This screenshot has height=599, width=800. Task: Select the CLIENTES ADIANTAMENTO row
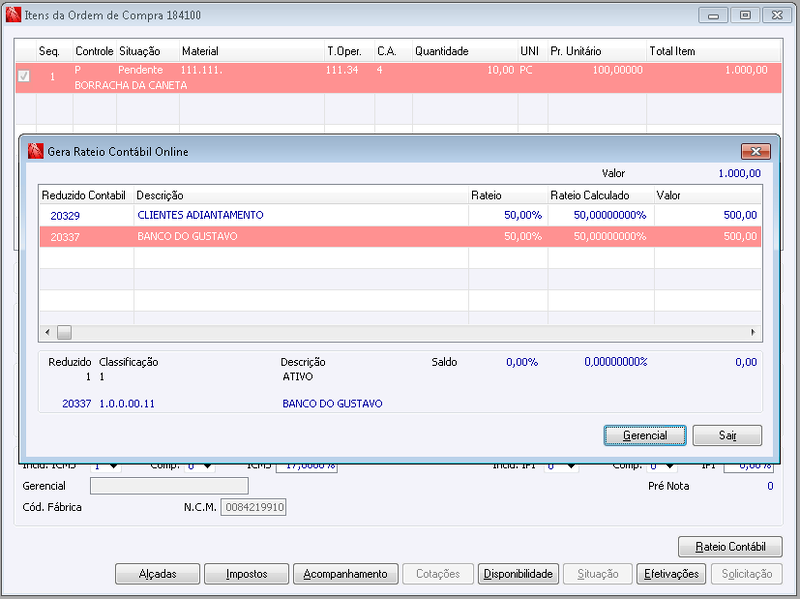401,215
